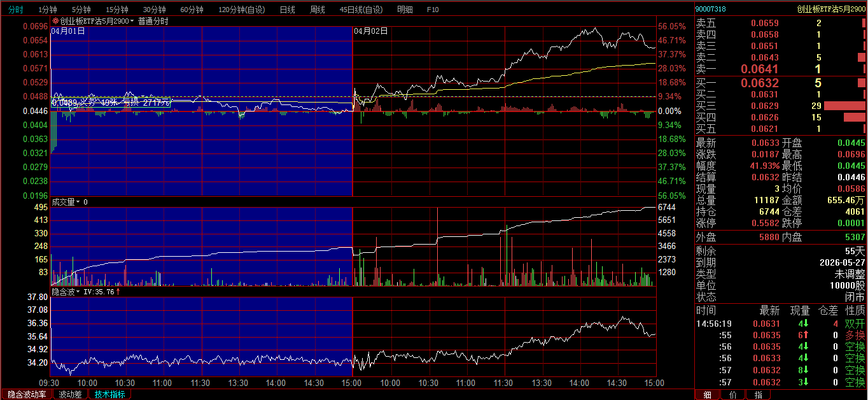Click the 04月02日 date marker on chart
The image size is (868, 400).
point(370,31)
